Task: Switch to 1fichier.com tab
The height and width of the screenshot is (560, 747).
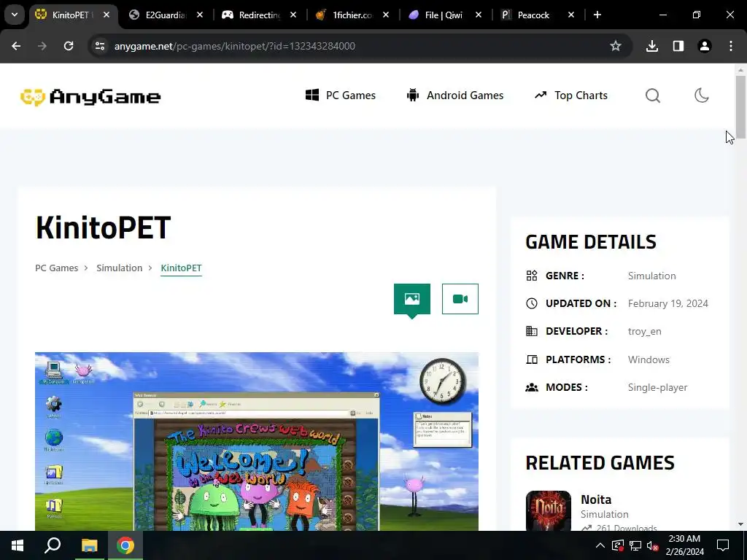Action: [352, 15]
